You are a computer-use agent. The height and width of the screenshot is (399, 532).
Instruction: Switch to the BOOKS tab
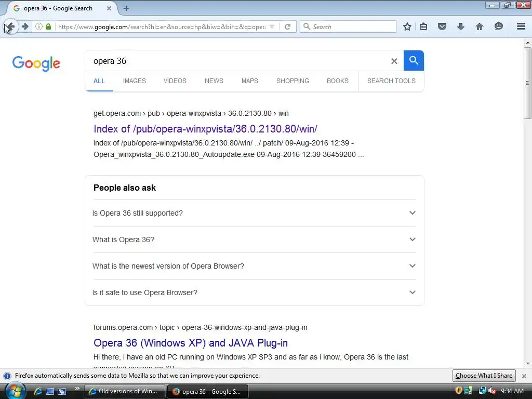[338, 81]
